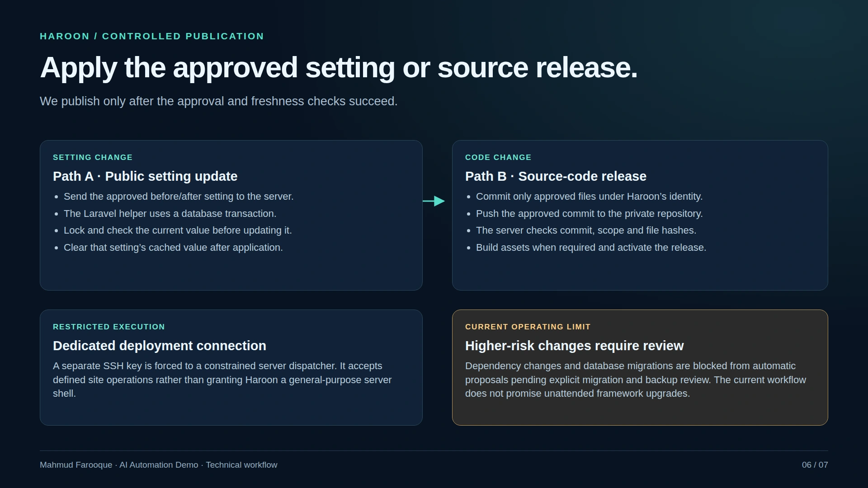Click bullet 'Send the approved before/after setting to the server.'
The image size is (868, 488).
179,197
